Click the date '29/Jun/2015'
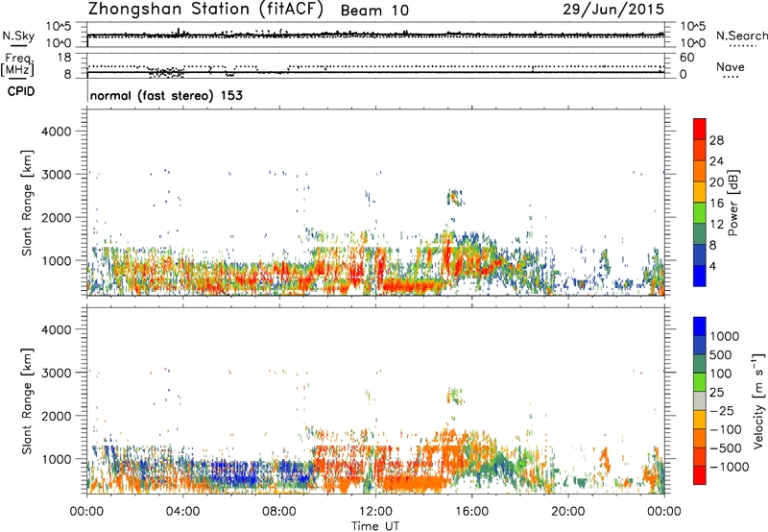Viewport: 768px width, 532px height. tap(613, 9)
